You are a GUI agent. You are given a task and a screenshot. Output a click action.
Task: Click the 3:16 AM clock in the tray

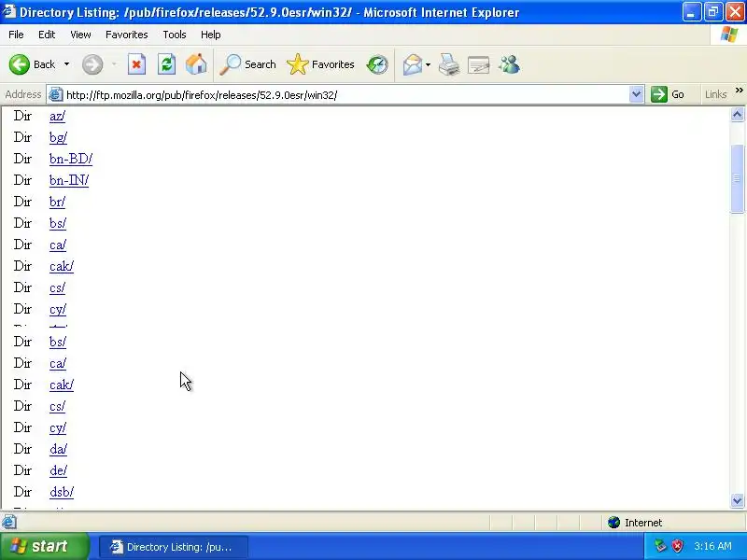tap(712, 546)
